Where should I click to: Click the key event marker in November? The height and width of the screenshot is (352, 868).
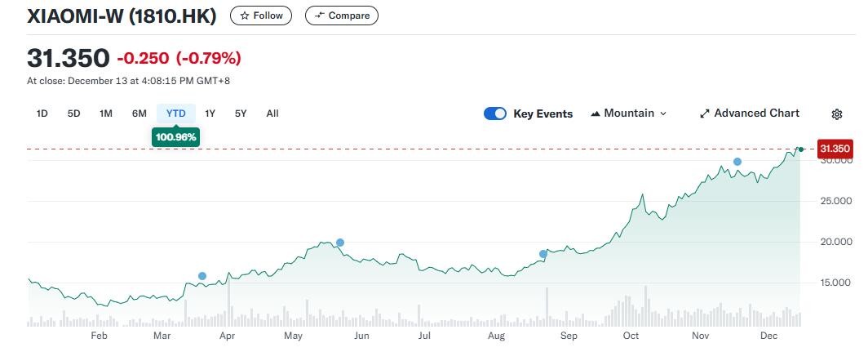(737, 162)
